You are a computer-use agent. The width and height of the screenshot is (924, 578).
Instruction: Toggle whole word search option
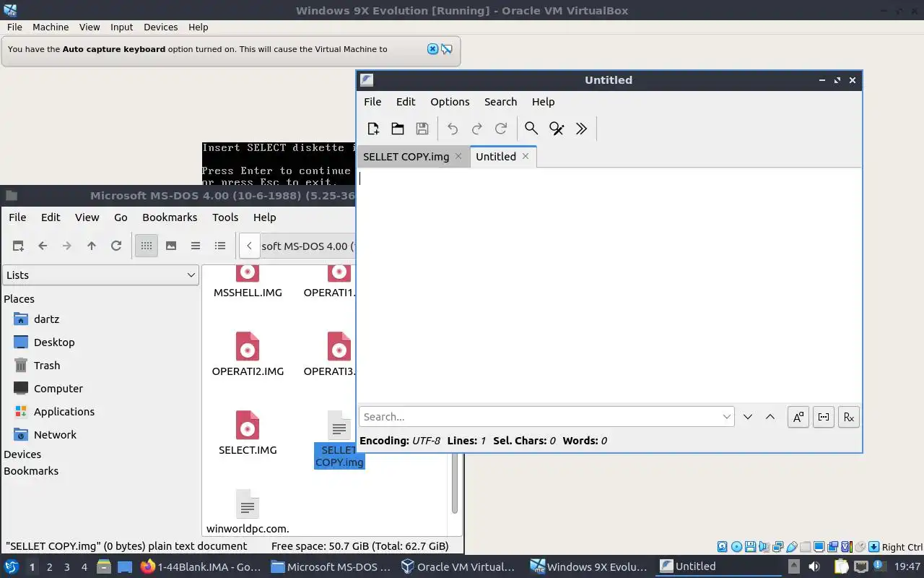click(824, 417)
